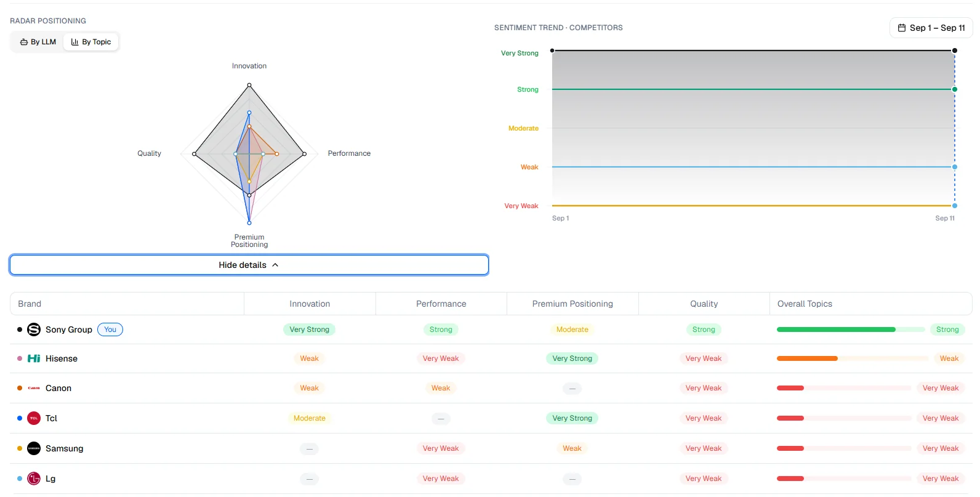The width and height of the screenshot is (980, 497).
Task: Click the Quality column header
Action: [x=704, y=304]
